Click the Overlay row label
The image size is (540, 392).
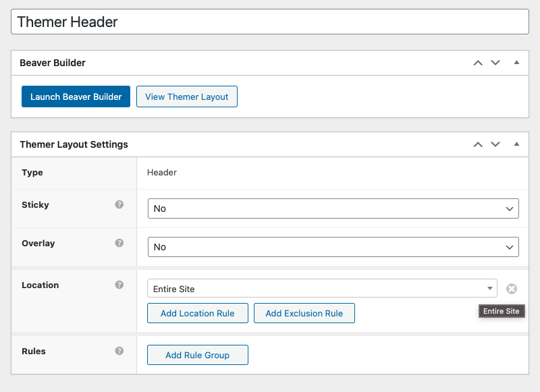click(x=38, y=244)
